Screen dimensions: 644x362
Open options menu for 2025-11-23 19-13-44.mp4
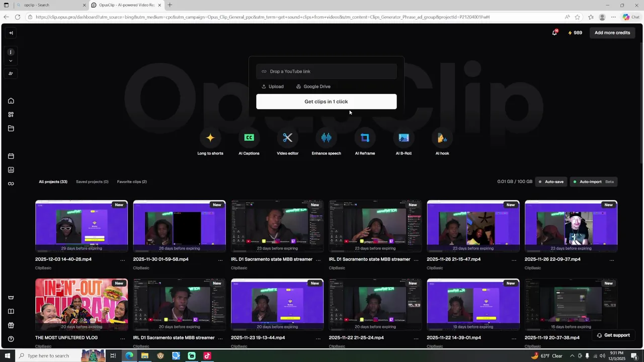coord(318,338)
